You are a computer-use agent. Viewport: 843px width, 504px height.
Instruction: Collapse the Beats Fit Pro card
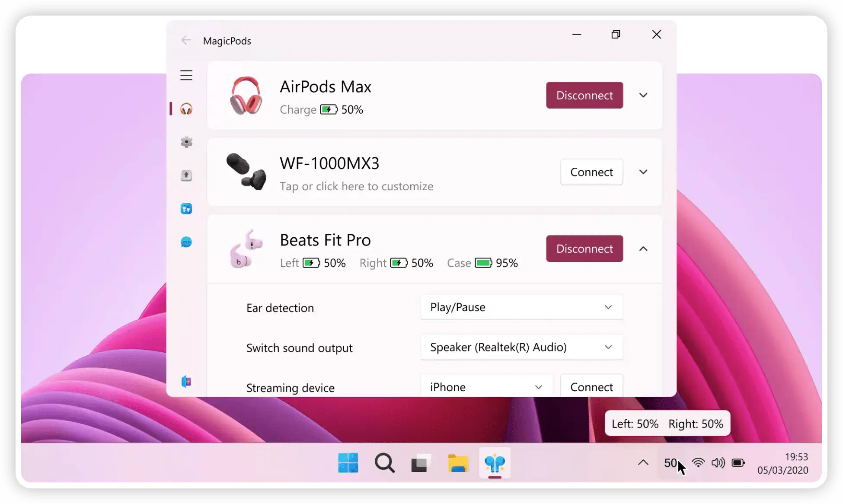[643, 249]
